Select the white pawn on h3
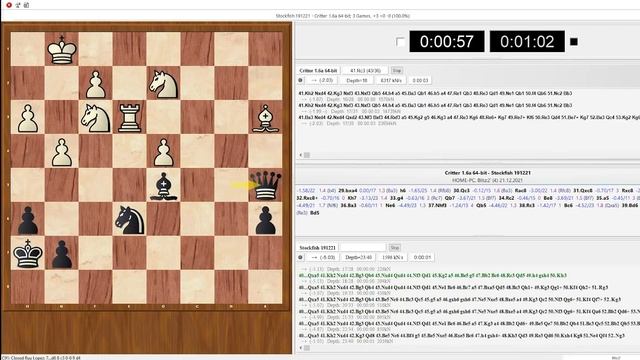 [28, 118]
